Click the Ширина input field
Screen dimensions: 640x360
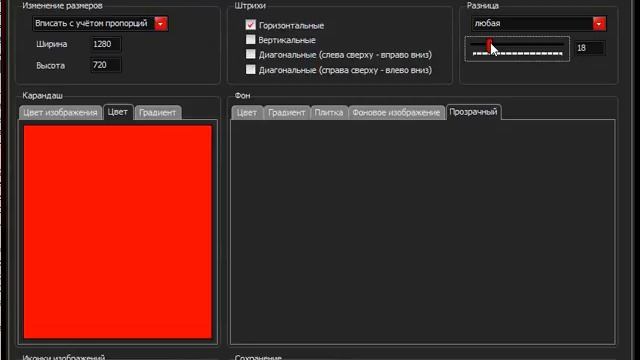[x=106, y=44]
